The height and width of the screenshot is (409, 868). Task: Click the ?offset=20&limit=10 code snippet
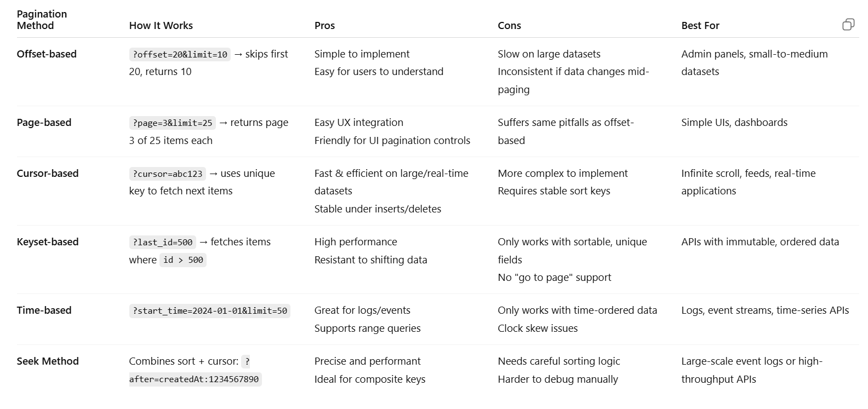pyautogui.click(x=180, y=55)
